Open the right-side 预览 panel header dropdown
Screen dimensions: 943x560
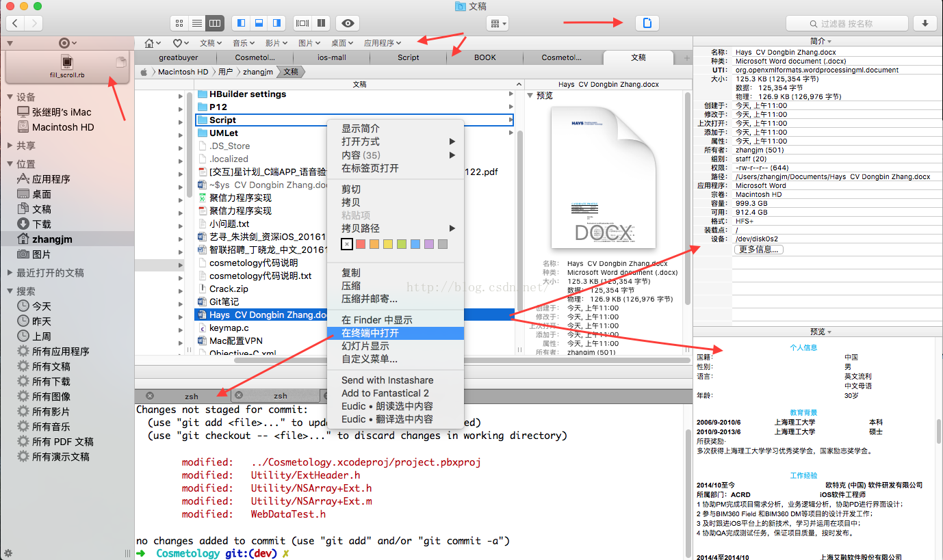[820, 332]
